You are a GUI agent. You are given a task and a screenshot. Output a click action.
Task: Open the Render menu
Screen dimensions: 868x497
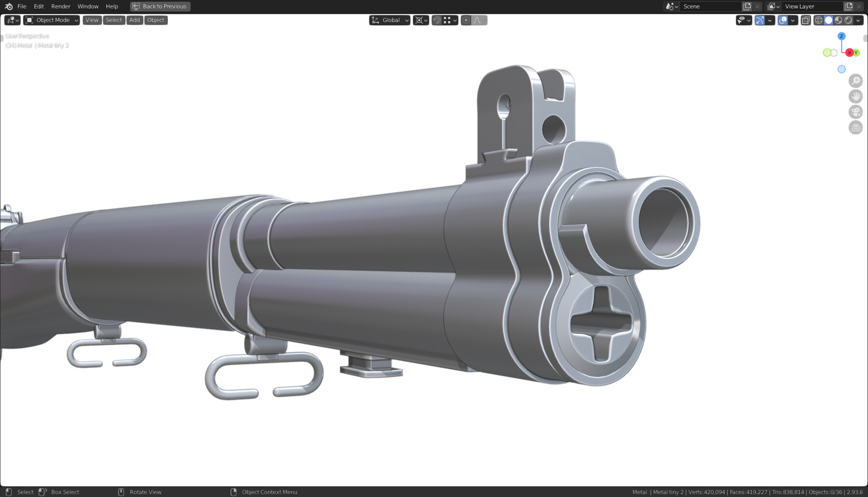[x=60, y=6]
